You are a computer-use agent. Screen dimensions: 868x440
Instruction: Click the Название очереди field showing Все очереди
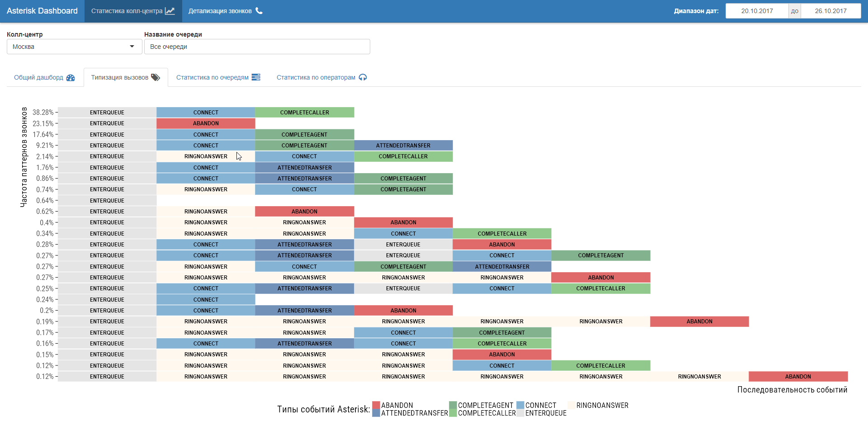pos(257,47)
